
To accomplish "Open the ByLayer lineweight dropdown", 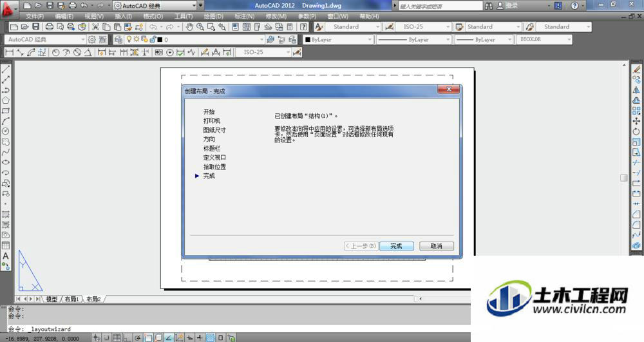I will [x=484, y=39].
